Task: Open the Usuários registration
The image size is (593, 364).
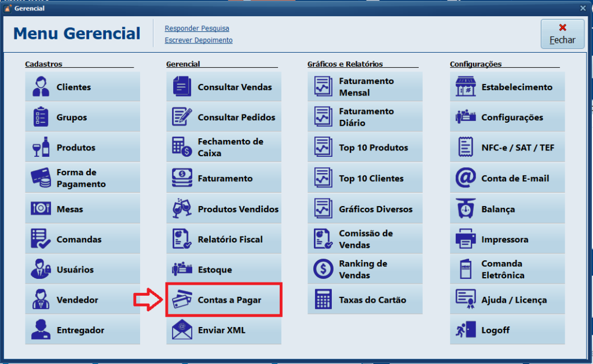Action: 82,270
